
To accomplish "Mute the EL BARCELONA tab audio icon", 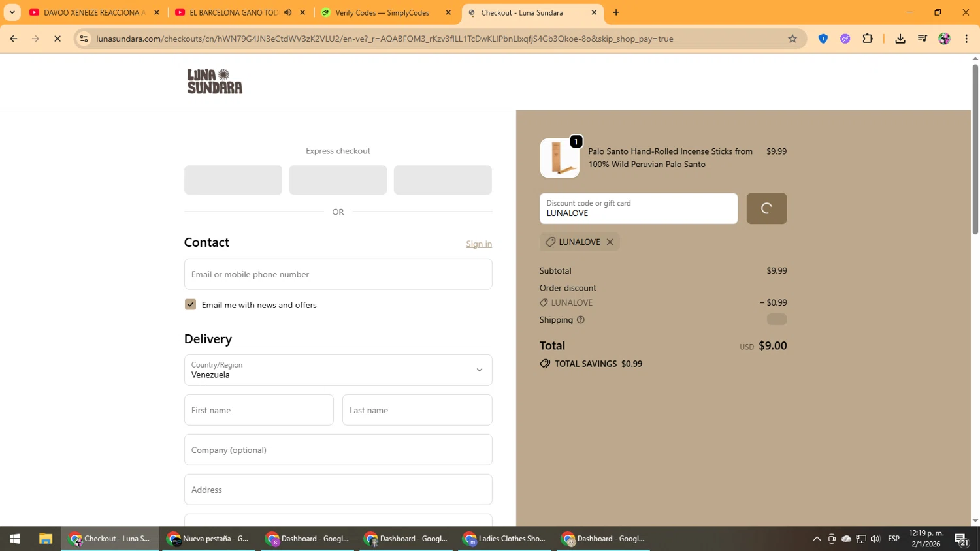I will [x=287, y=12].
